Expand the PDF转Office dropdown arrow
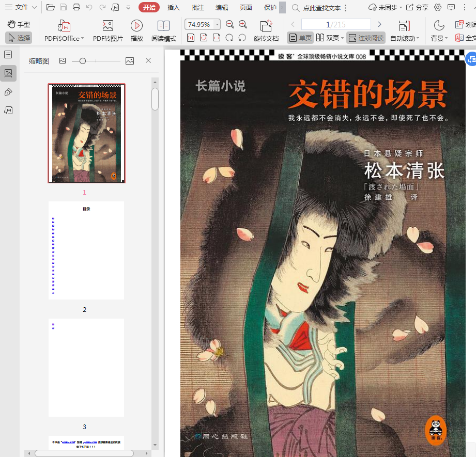The image size is (476, 457). [83, 38]
